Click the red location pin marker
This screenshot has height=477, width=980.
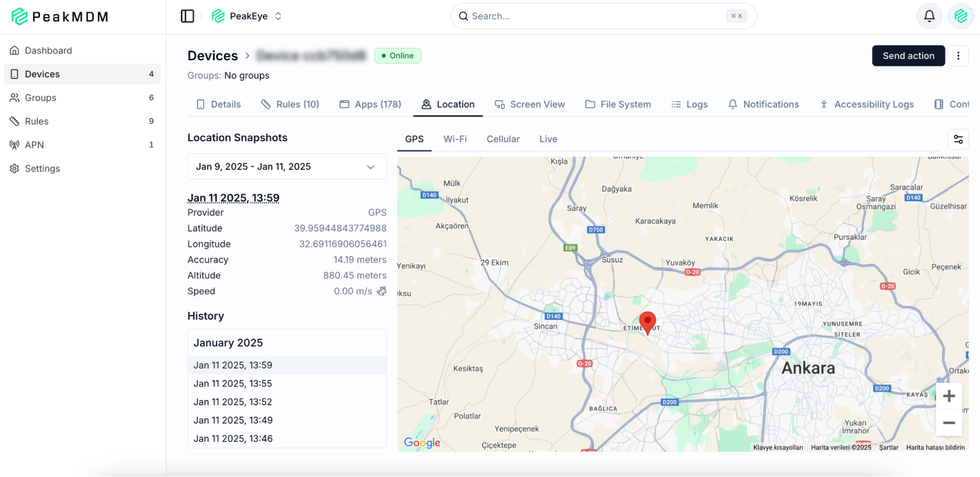[x=647, y=322]
